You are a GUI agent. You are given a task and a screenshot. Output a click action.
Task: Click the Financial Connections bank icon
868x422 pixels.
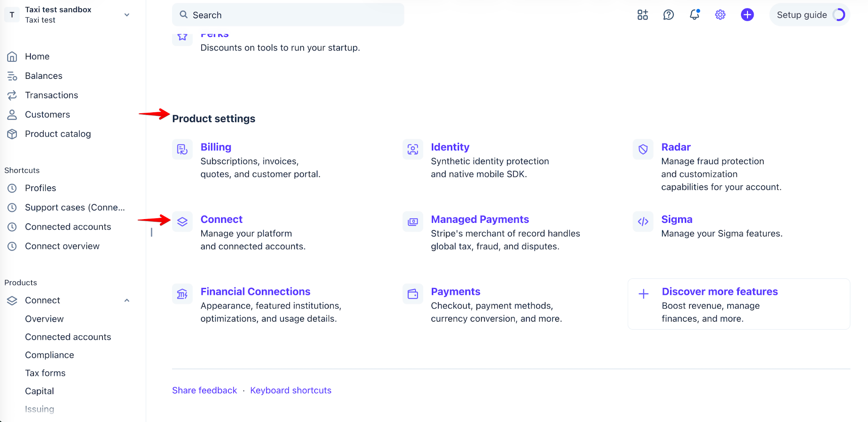[x=182, y=294]
